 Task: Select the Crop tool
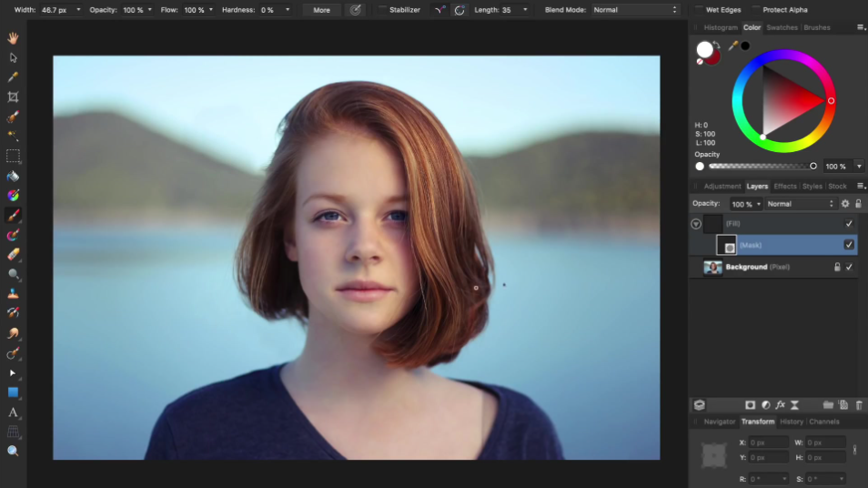pyautogui.click(x=13, y=97)
